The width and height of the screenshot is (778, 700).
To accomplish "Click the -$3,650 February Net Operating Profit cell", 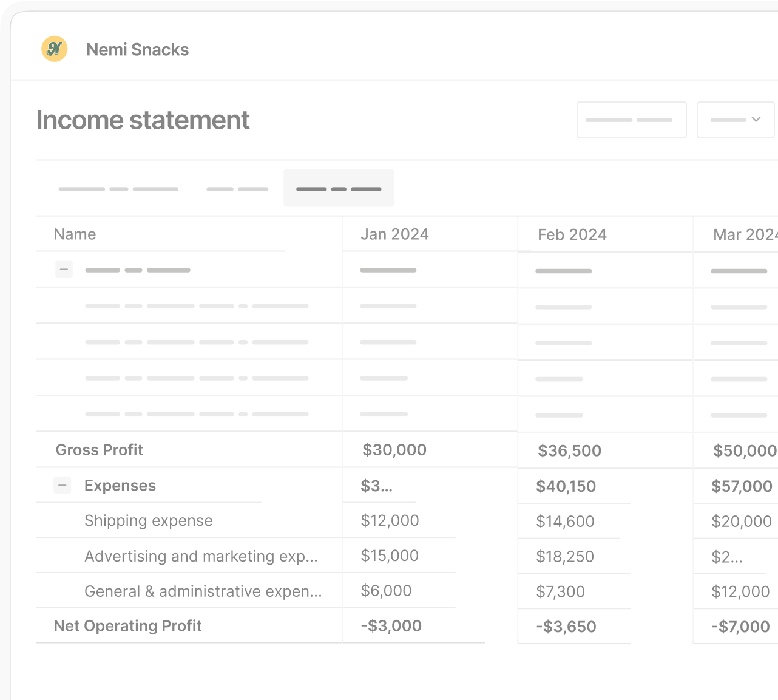I will 566,626.
